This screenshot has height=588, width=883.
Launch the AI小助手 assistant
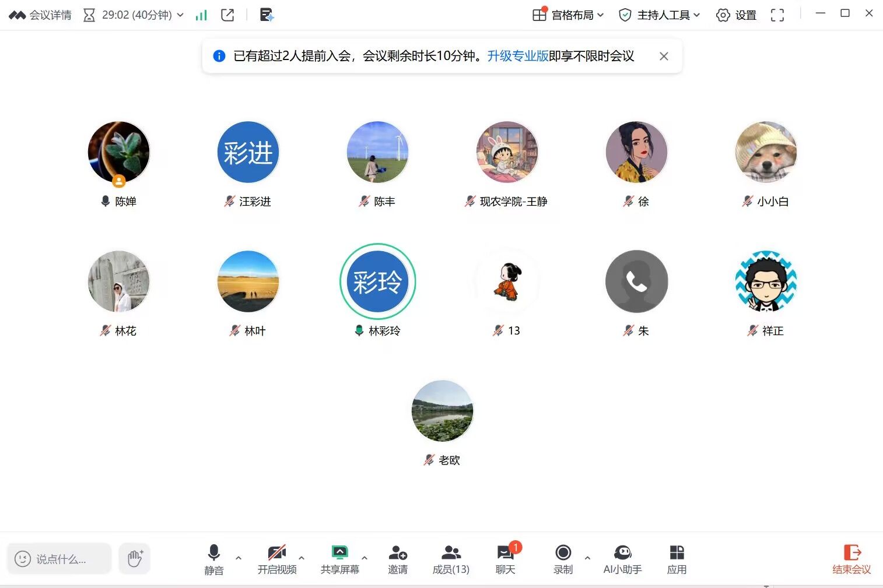coord(622,559)
